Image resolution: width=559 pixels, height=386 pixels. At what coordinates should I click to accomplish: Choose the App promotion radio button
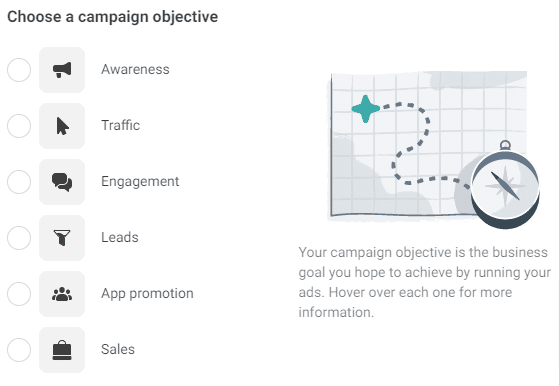click(19, 294)
